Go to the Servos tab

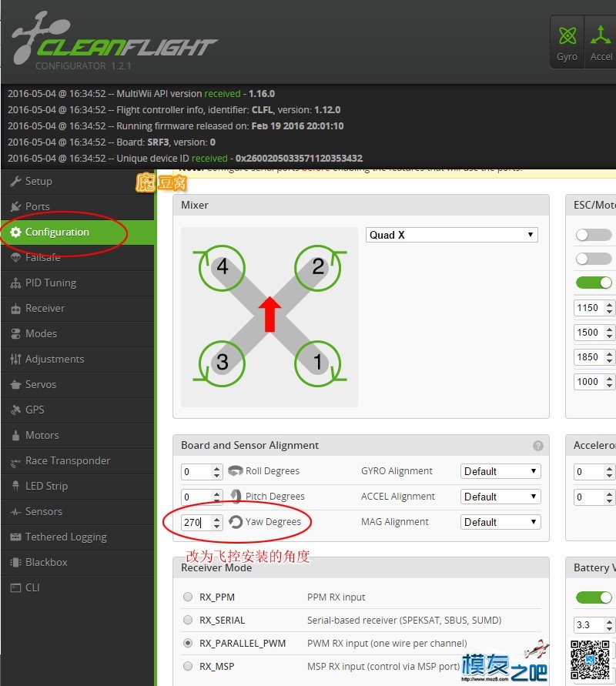[x=78, y=384]
